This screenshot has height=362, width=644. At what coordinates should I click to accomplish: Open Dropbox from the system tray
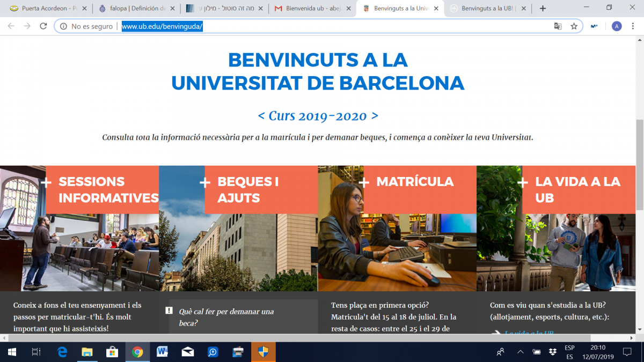point(553,352)
